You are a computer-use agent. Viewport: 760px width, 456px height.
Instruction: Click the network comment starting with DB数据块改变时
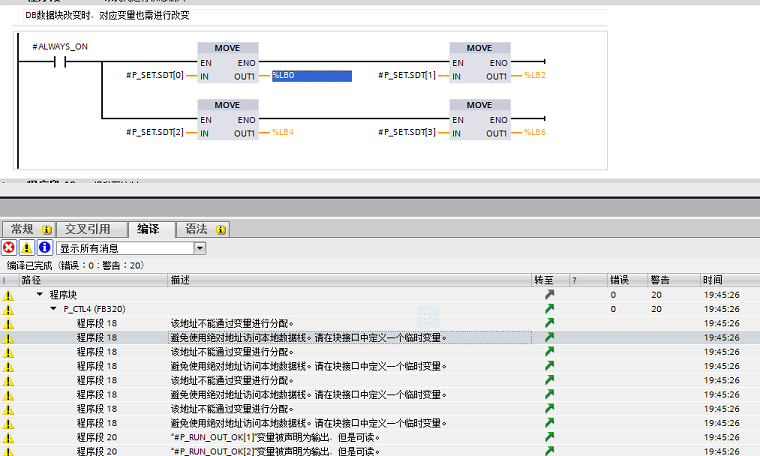pos(107,16)
